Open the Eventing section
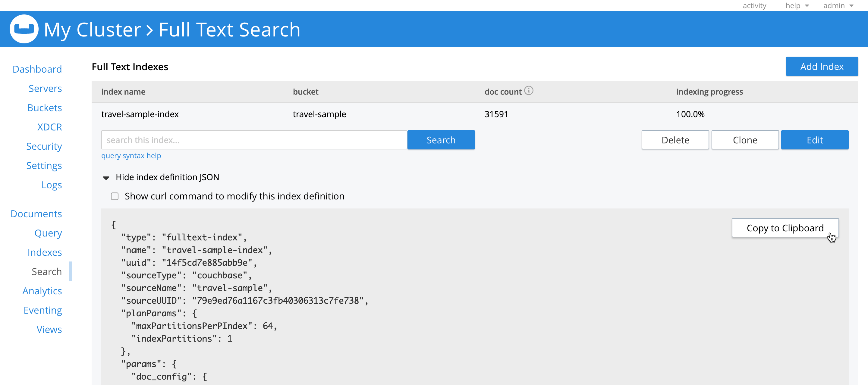Viewport: 868px width, 385px height. click(42, 310)
